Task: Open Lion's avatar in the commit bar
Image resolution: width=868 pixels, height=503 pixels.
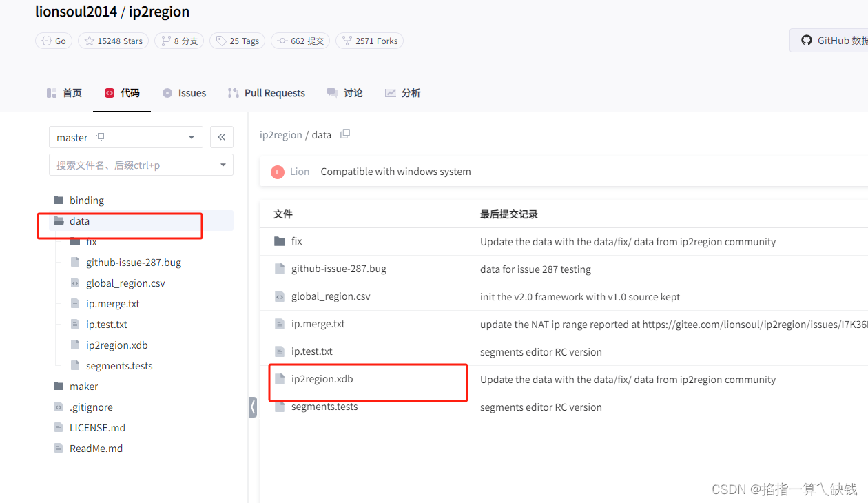Action: [278, 172]
